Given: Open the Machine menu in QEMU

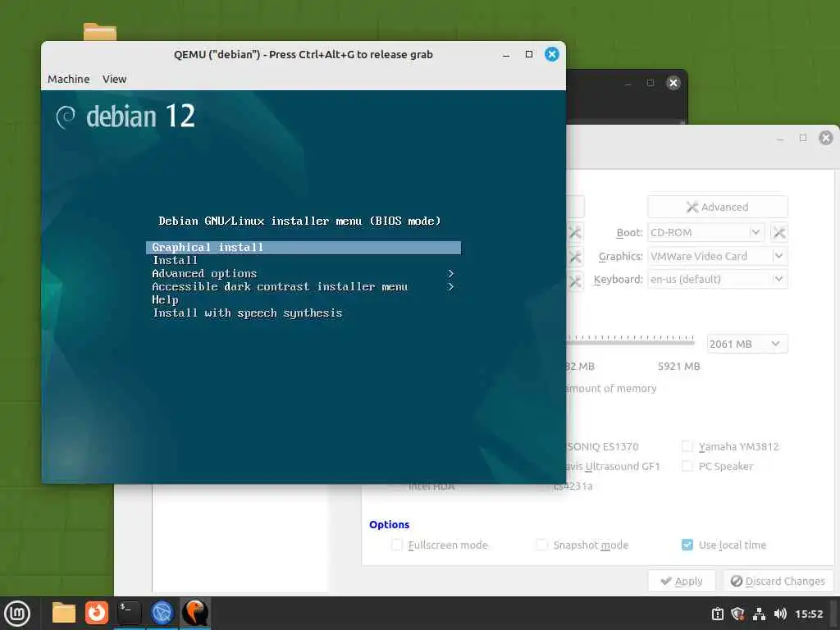Looking at the screenshot, I should point(69,79).
